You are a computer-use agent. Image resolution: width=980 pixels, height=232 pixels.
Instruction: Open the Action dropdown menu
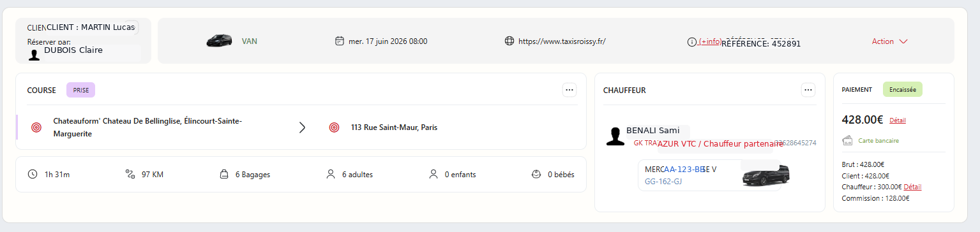click(x=889, y=41)
